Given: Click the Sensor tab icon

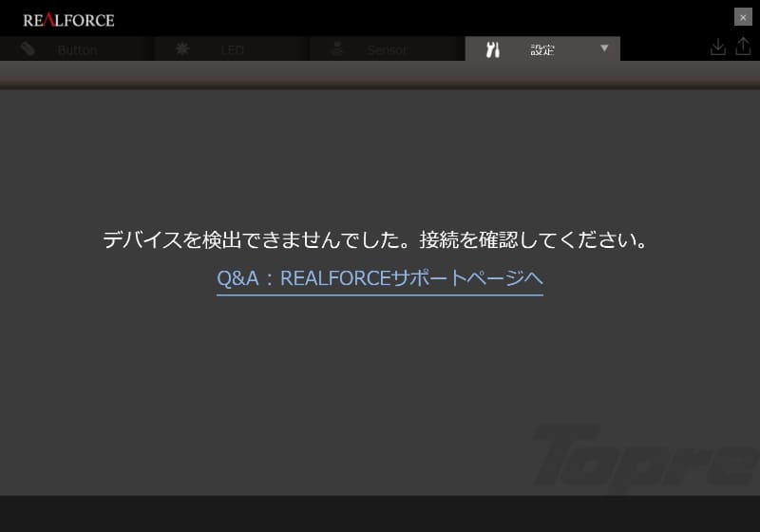Looking at the screenshot, I should click(x=337, y=48).
